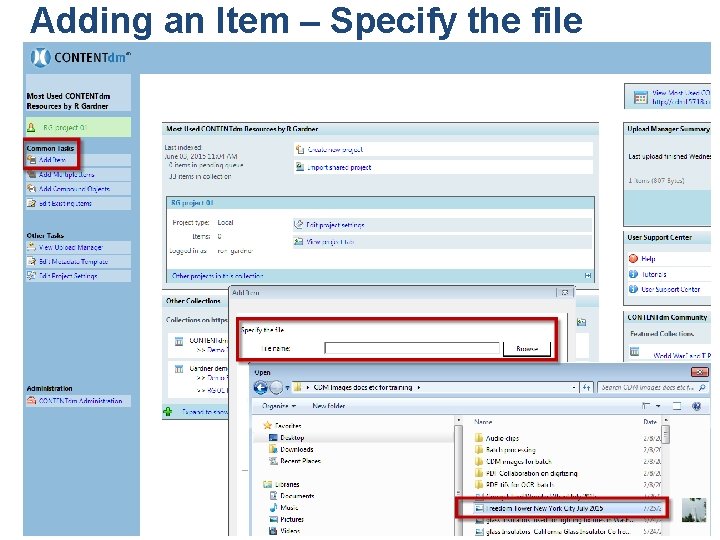This screenshot has height=540, width=720.
Task: Click the CONTENTdm Administration icon
Action: [x=31, y=400]
